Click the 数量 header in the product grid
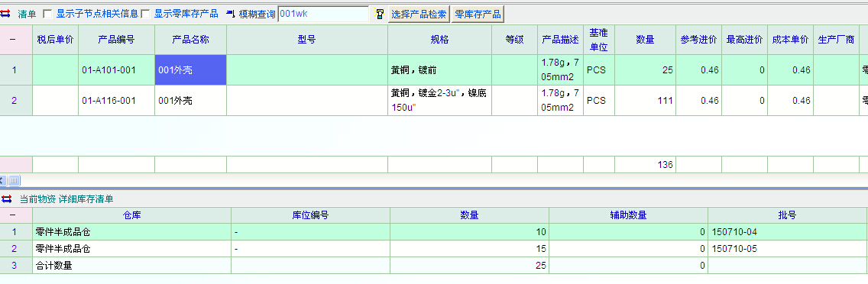The image size is (868, 284). click(x=645, y=40)
